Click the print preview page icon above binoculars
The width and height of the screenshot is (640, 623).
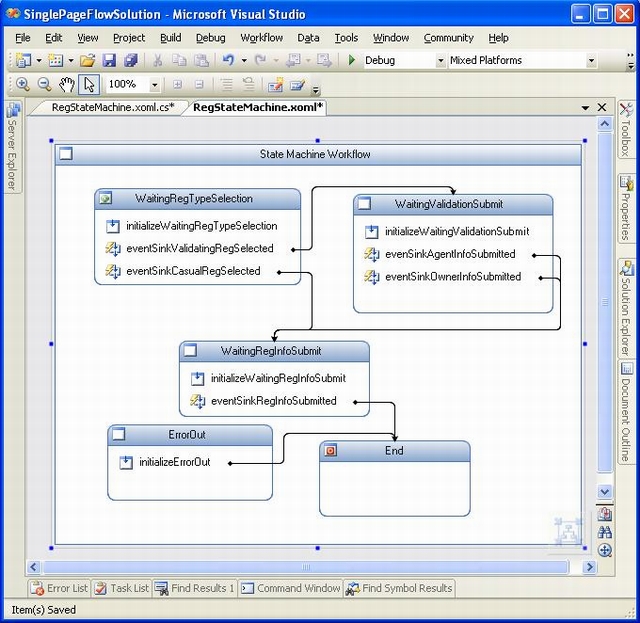(605, 514)
